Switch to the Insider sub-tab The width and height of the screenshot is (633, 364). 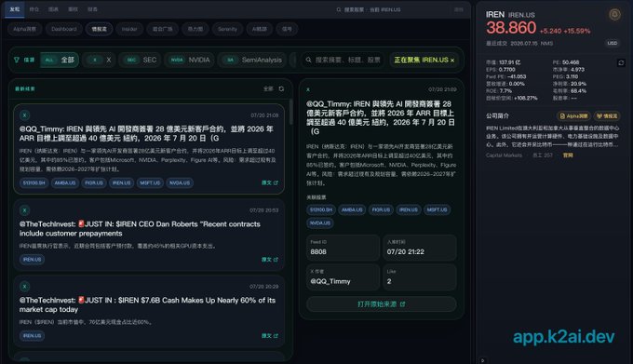click(x=129, y=29)
